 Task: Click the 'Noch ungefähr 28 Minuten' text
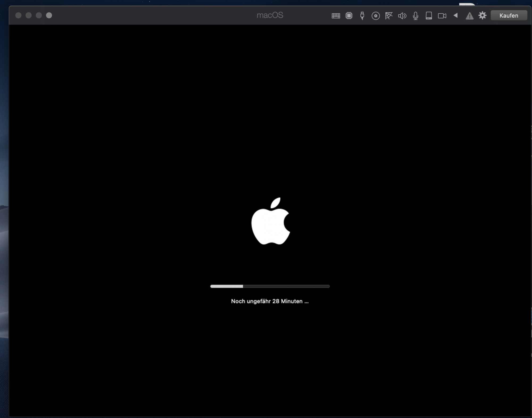(270, 301)
